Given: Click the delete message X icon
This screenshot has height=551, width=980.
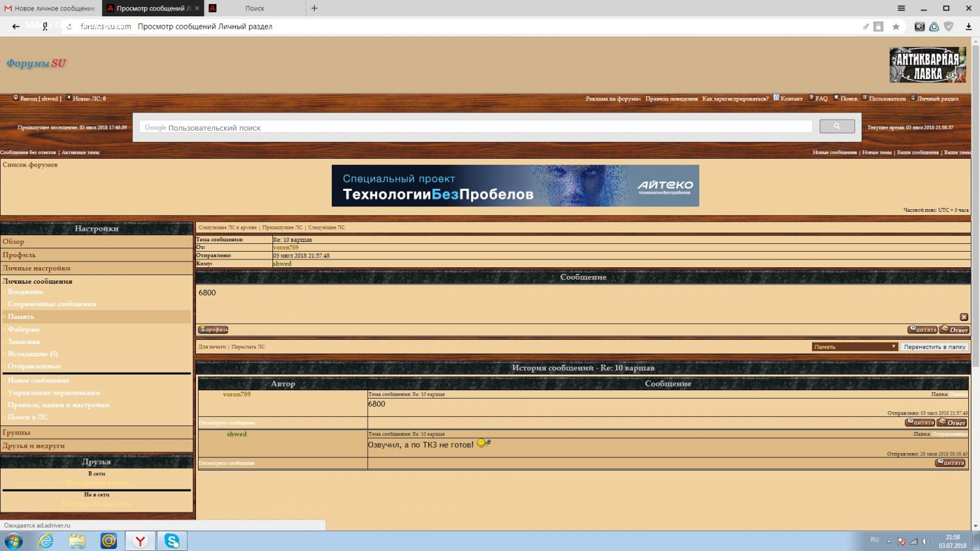Looking at the screenshot, I should pos(964,317).
